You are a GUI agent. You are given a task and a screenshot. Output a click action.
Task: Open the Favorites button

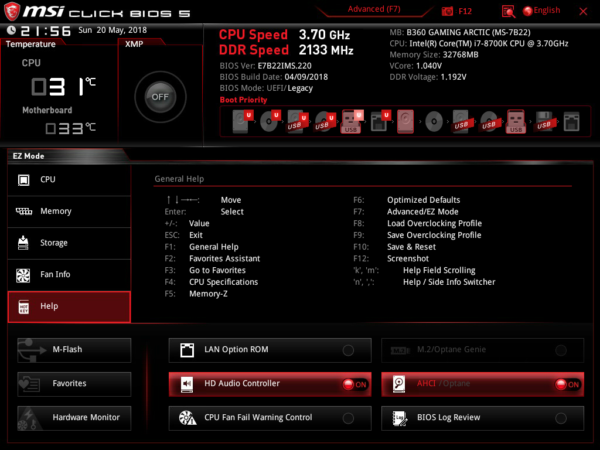74,384
